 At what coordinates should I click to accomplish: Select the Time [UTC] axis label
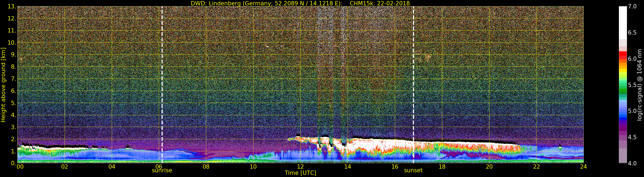[300, 173]
